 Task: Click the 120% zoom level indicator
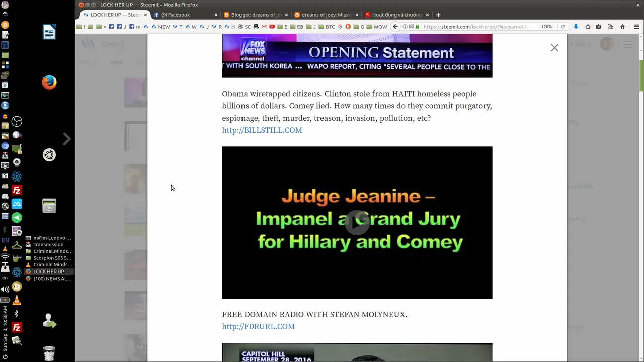click(547, 27)
